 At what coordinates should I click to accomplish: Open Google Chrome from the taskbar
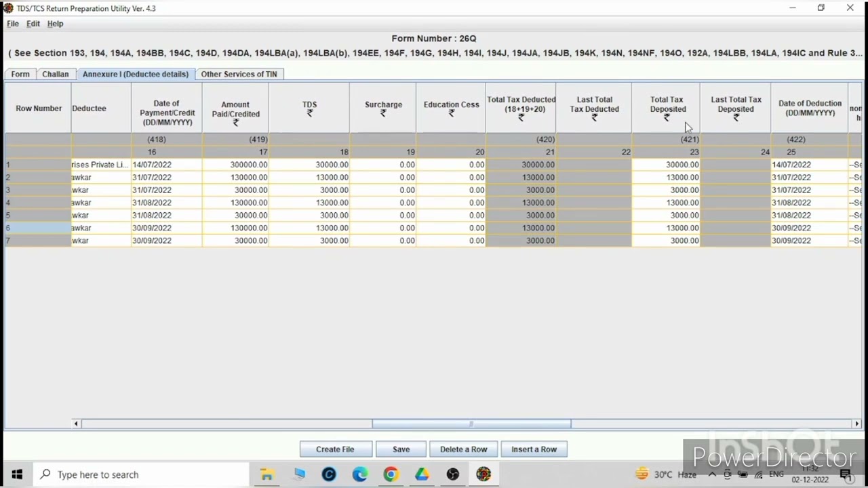391,474
